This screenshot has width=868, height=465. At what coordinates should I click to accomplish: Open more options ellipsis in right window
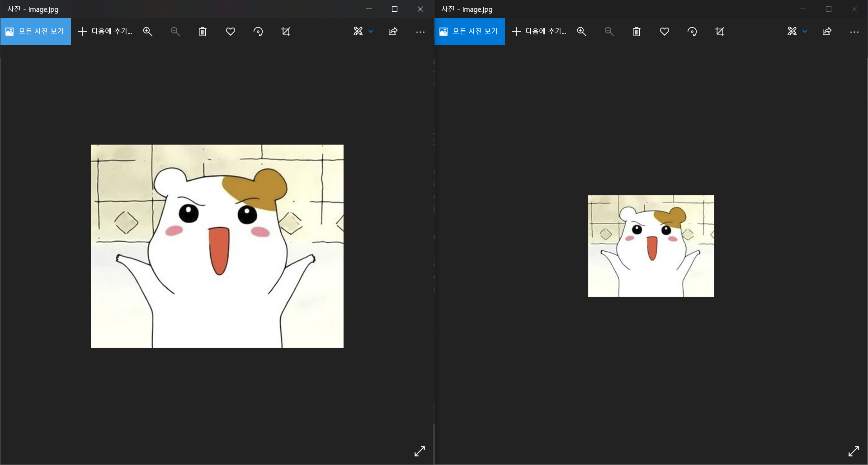[x=854, y=32]
